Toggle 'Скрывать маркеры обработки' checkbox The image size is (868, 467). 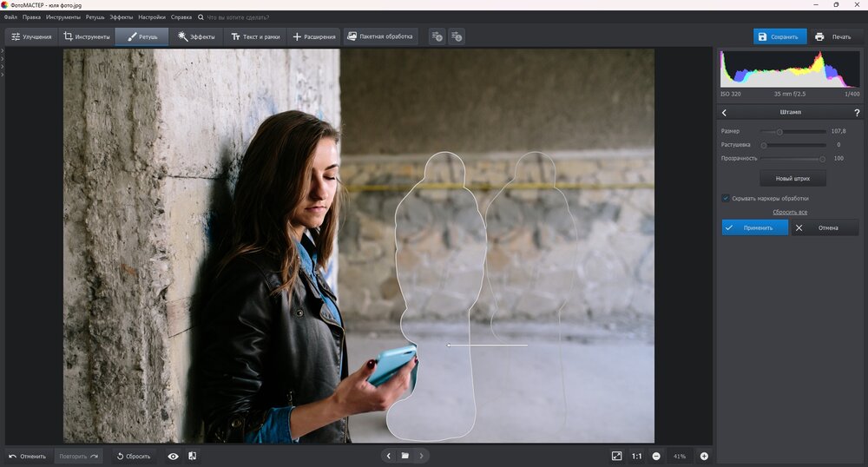pos(726,198)
